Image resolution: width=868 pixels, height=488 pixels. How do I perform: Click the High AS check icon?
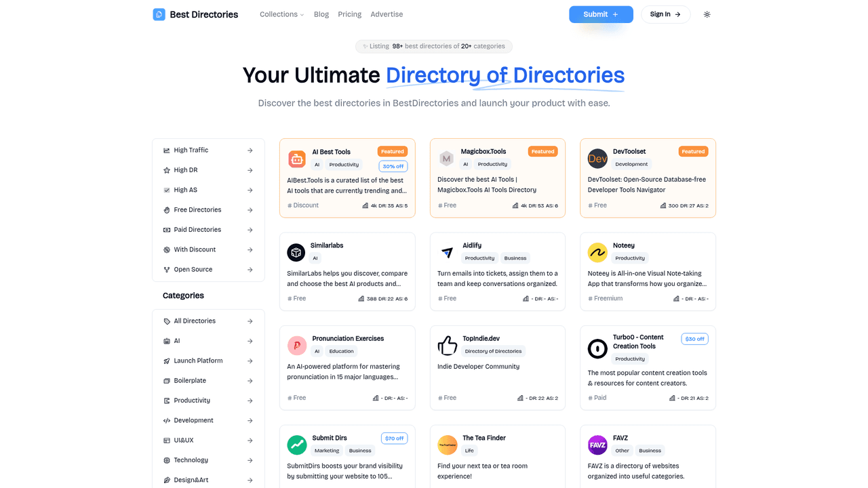[167, 190]
